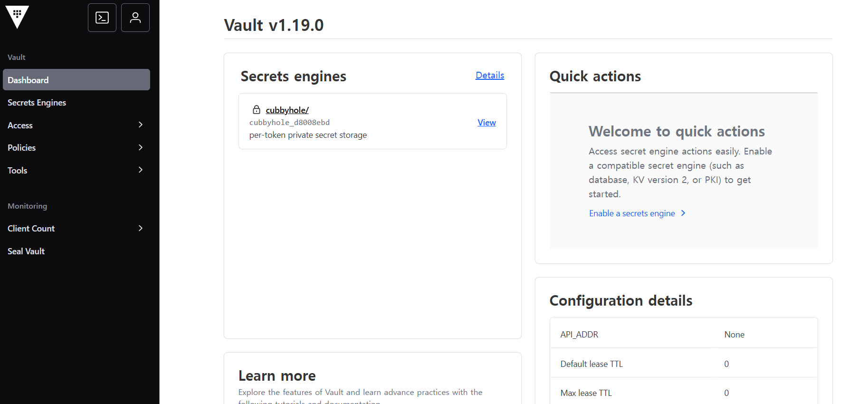Click the Configuration details heading

pyautogui.click(x=621, y=300)
